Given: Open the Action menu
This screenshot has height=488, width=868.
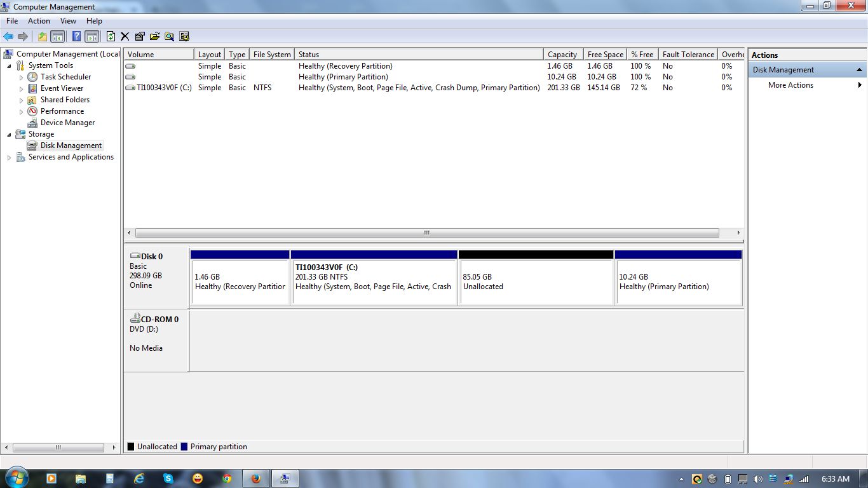Looking at the screenshot, I should coord(39,21).
